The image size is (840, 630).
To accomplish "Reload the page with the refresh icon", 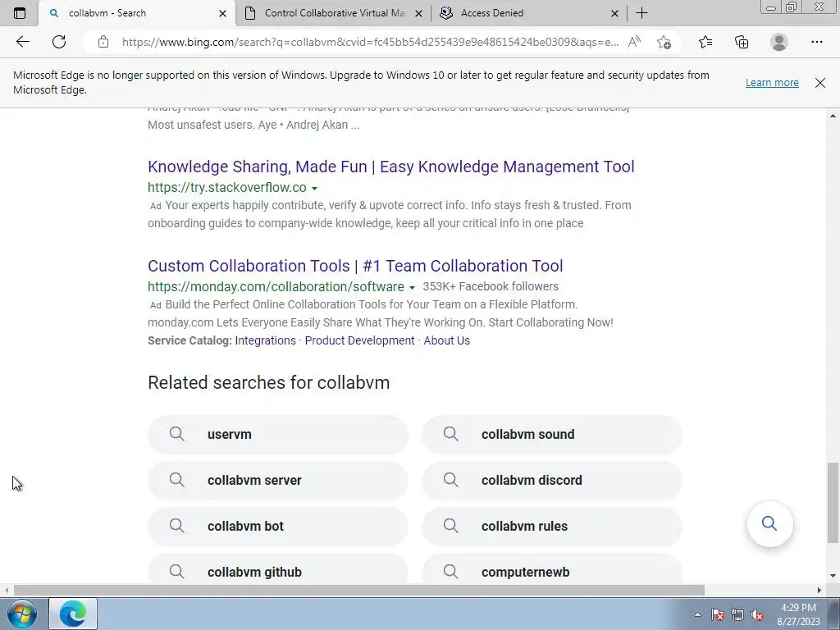I will (x=59, y=42).
